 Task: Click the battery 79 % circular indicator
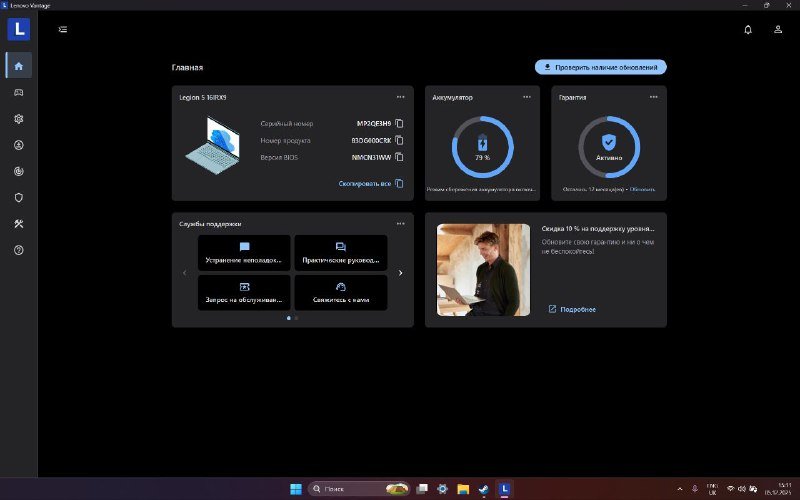tap(483, 147)
